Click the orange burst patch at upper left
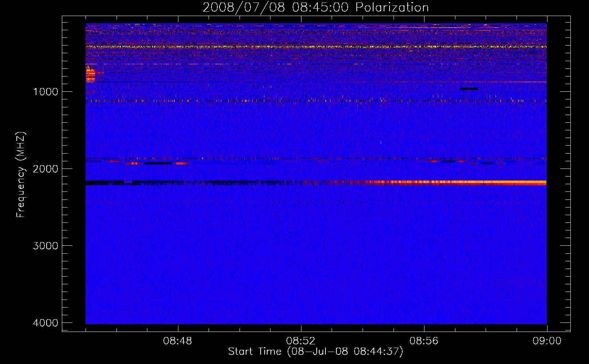The image size is (589, 364). [x=90, y=75]
